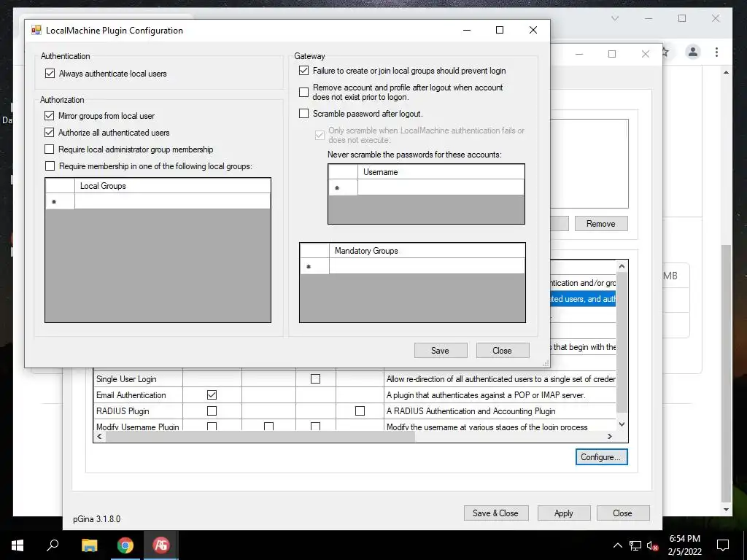Open the Configure... button in pGina
The width and height of the screenshot is (747, 560).
[601, 457]
